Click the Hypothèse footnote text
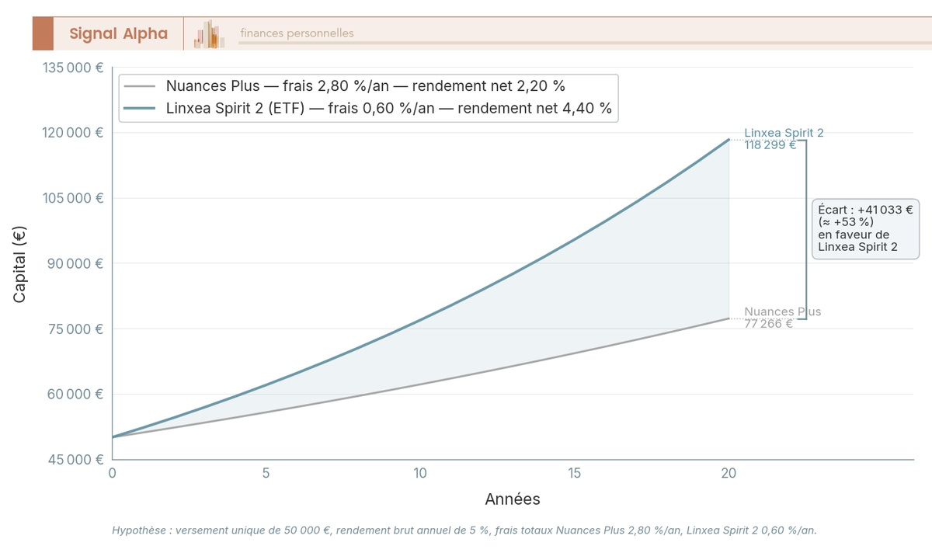Image resolution: width=932 pixels, height=560 pixels. point(464,530)
